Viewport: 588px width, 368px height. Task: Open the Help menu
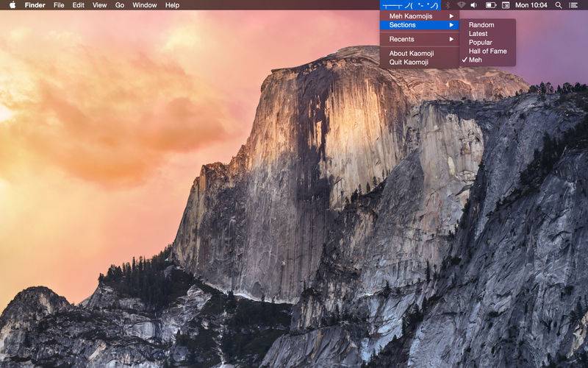click(172, 5)
